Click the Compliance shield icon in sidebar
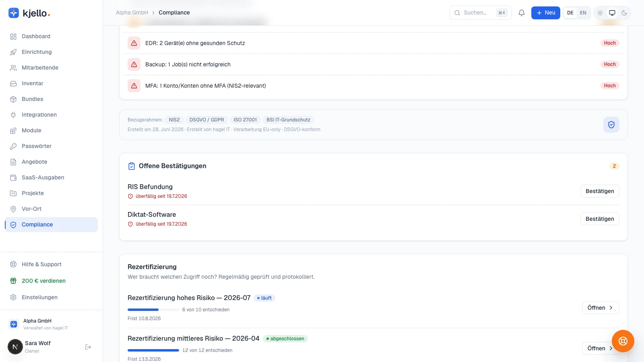This screenshot has height=362, width=644. click(x=13, y=224)
